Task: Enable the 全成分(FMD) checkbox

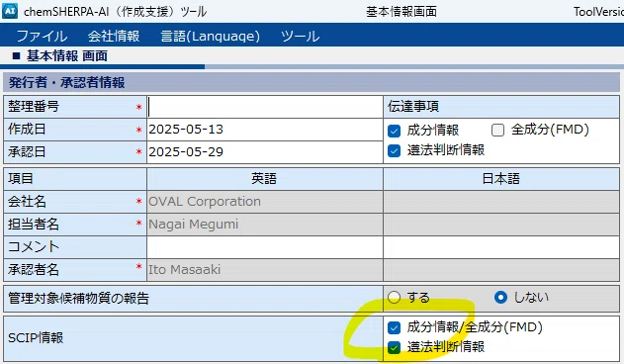Action: [497, 130]
